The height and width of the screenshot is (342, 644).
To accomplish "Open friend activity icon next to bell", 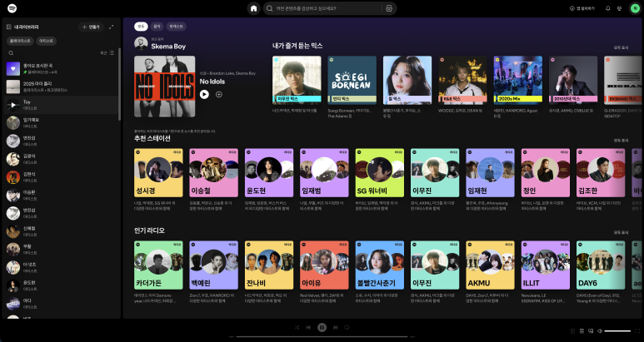I will pos(619,8).
